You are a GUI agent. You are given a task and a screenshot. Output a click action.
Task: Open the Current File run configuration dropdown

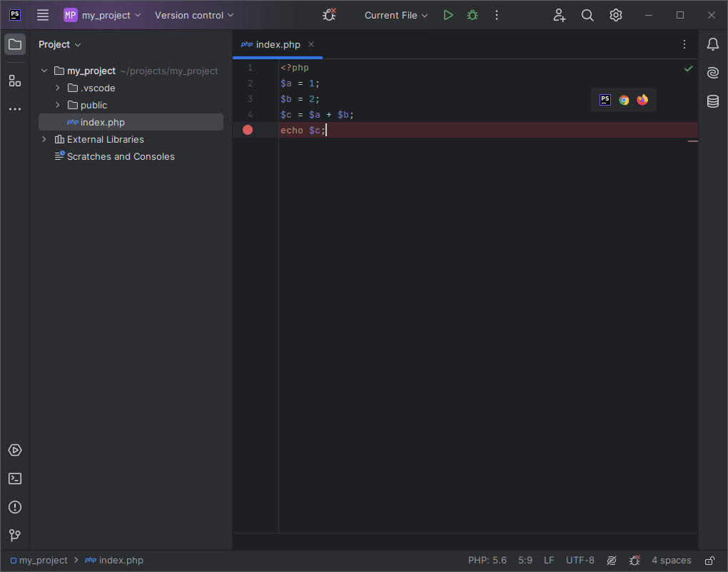[396, 15]
